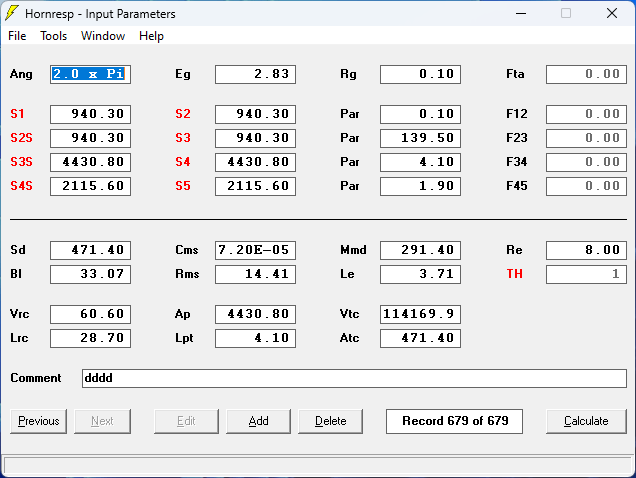This screenshot has height=478, width=636.
Task: Click the Vtc label
Action: point(349,314)
